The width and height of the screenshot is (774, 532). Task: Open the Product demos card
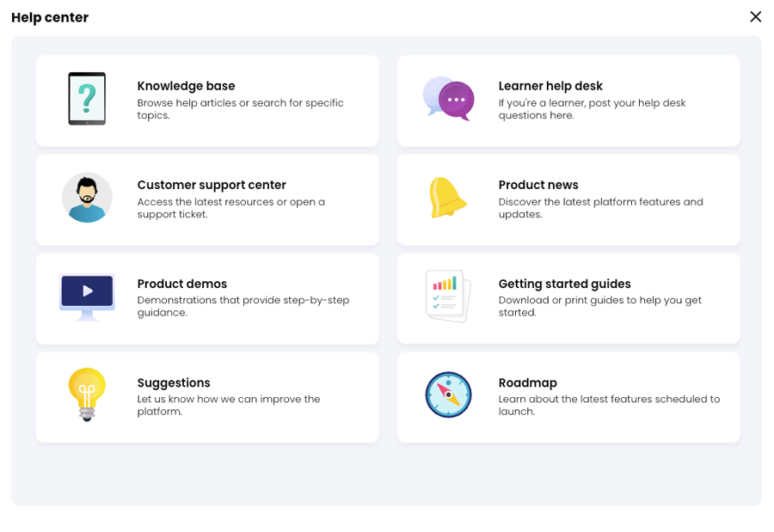tap(206, 297)
